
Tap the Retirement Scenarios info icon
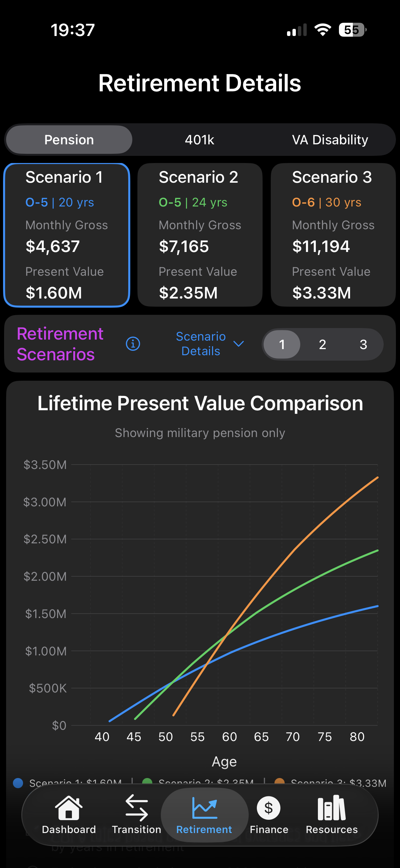pyautogui.click(x=133, y=344)
